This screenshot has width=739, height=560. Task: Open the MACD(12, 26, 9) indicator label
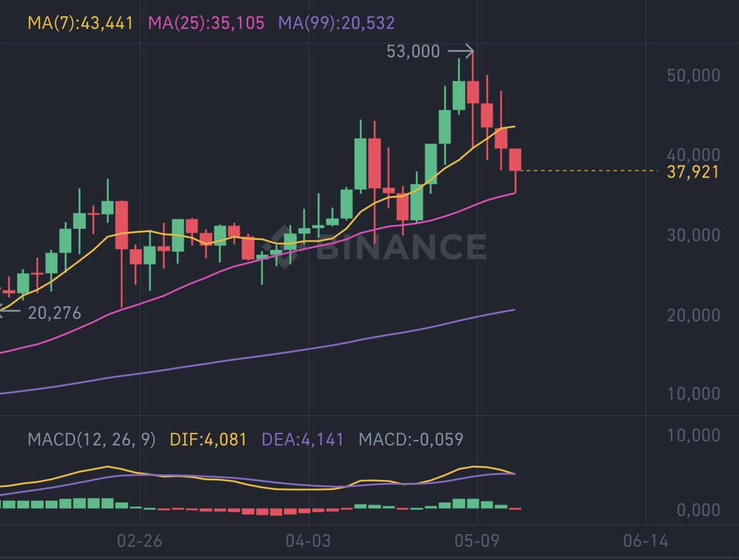click(x=91, y=440)
